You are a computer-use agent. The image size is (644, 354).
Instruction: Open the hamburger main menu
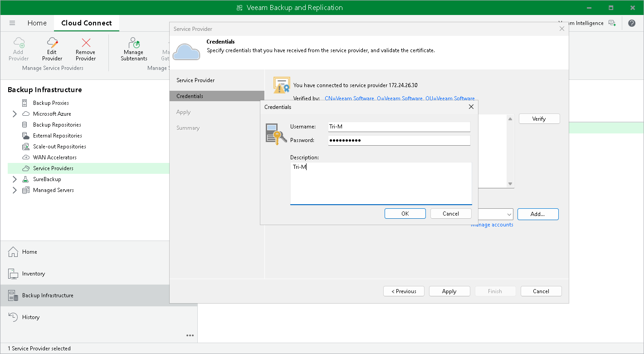12,23
